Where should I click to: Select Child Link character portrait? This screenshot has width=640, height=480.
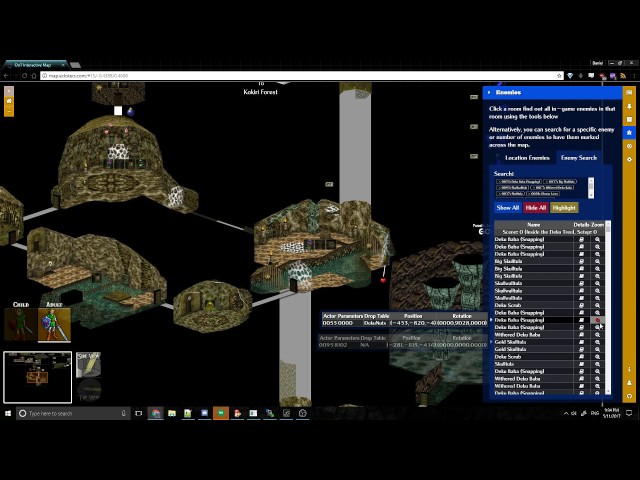click(x=21, y=324)
